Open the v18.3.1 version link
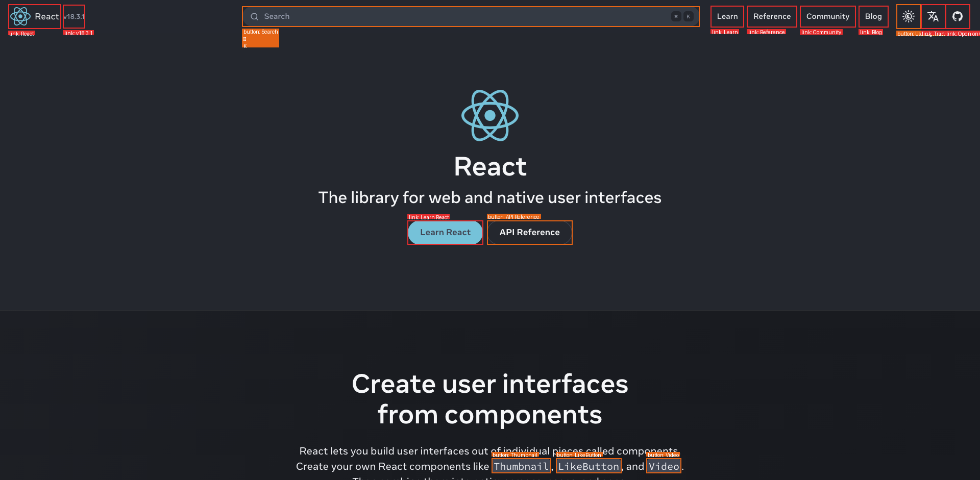The height and width of the screenshot is (480, 980). click(x=74, y=16)
